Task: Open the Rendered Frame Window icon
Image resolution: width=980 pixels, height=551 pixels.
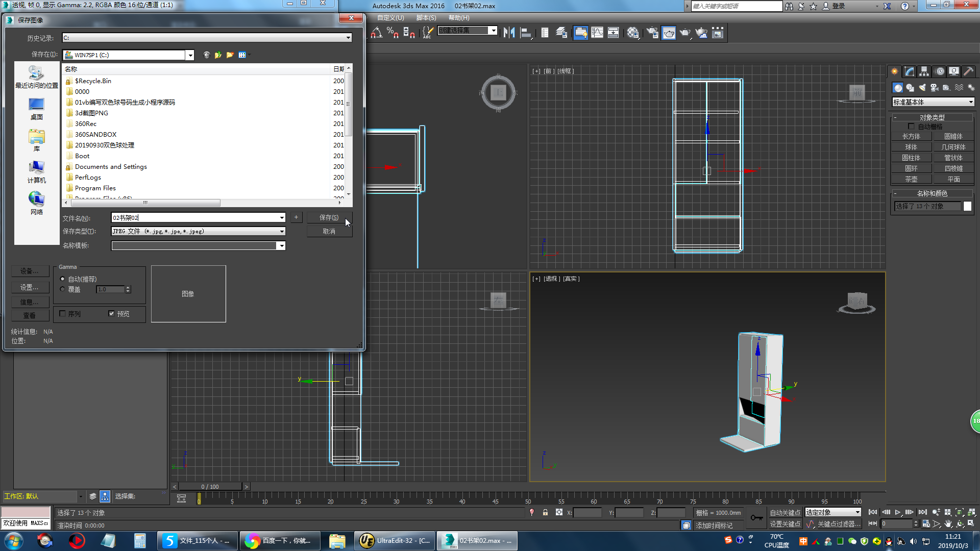Action: click(669, 33)
